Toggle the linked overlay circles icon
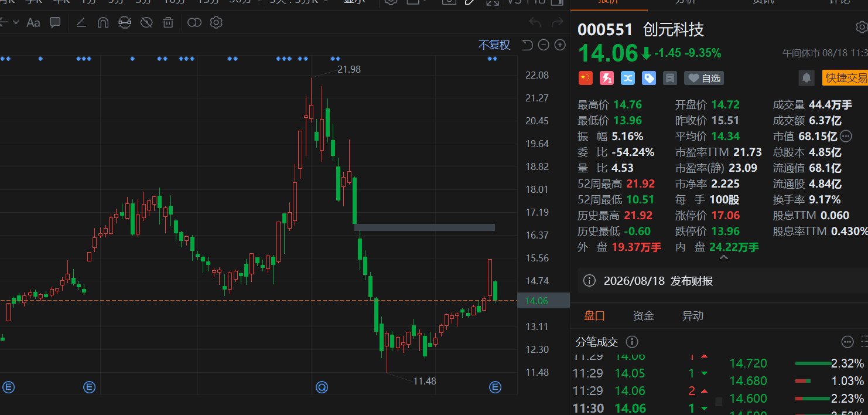Viewport: 868px width, 415px height. pos(194,23)
